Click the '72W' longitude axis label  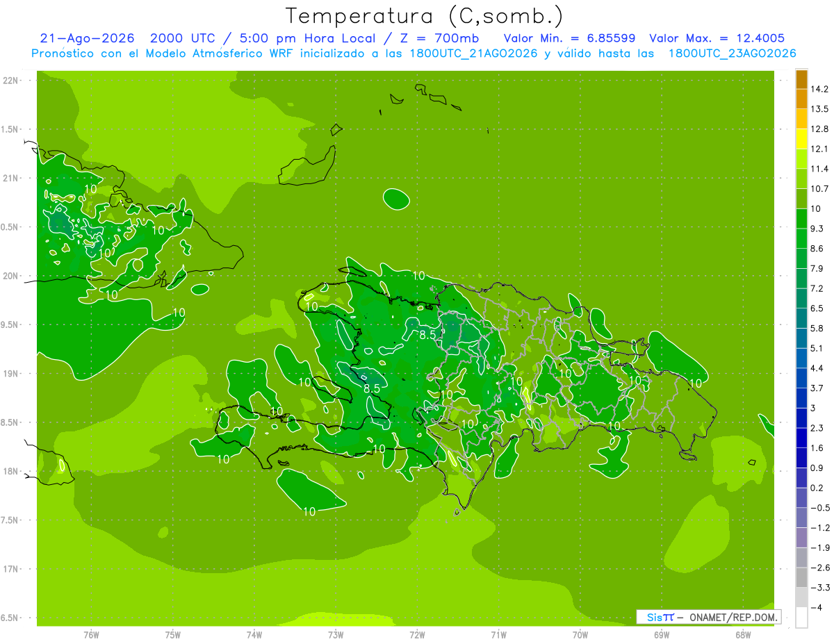point(417,634)
